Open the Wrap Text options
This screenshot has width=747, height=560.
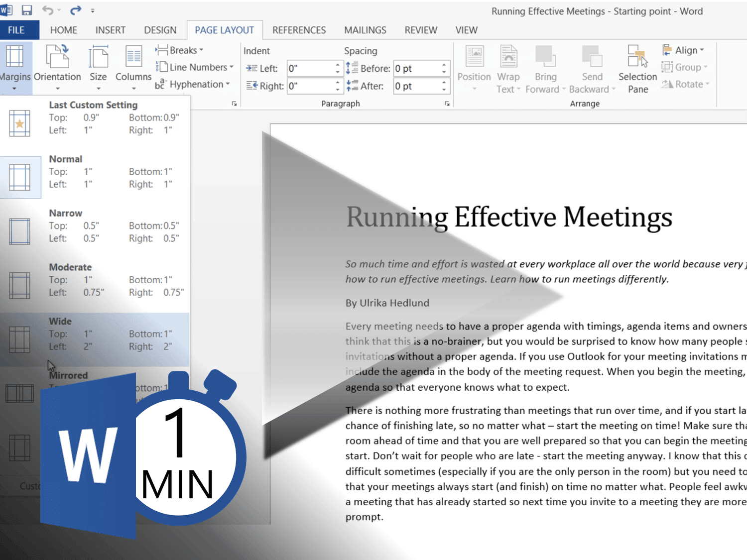click(508, 69)
